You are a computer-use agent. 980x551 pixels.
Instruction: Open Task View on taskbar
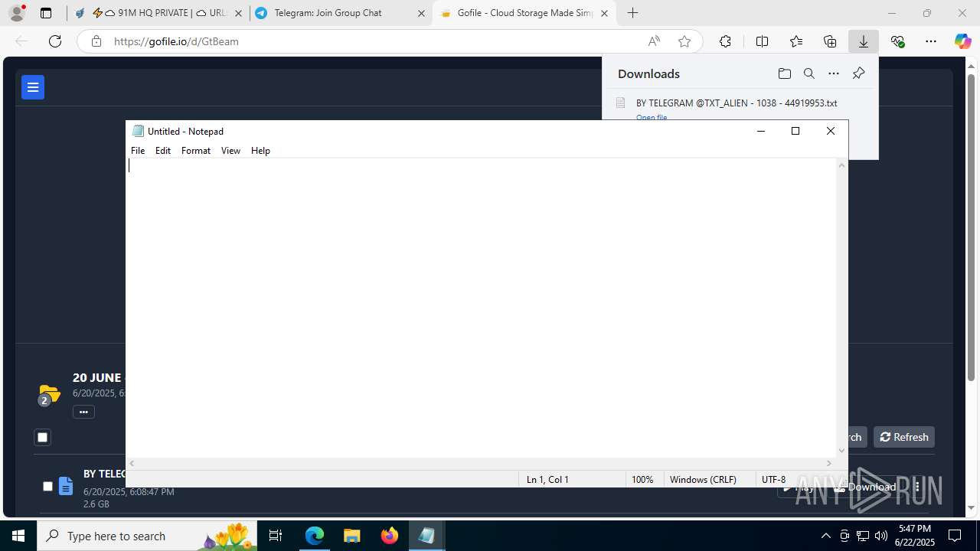pos(276,536)
